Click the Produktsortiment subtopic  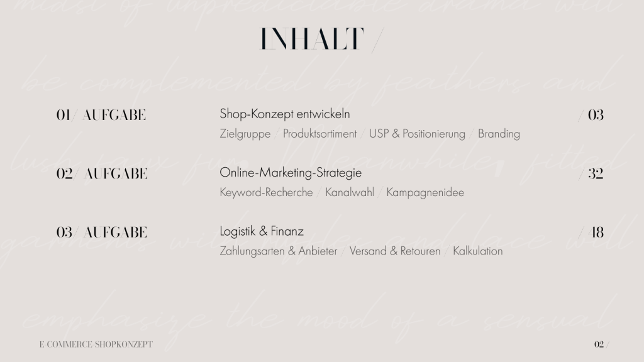point(319,134)
